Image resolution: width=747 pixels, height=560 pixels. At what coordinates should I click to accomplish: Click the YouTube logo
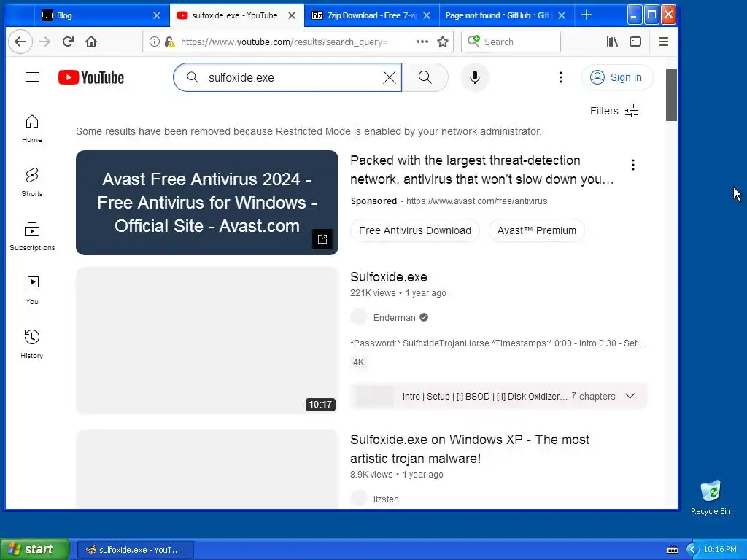pos(91,77)
